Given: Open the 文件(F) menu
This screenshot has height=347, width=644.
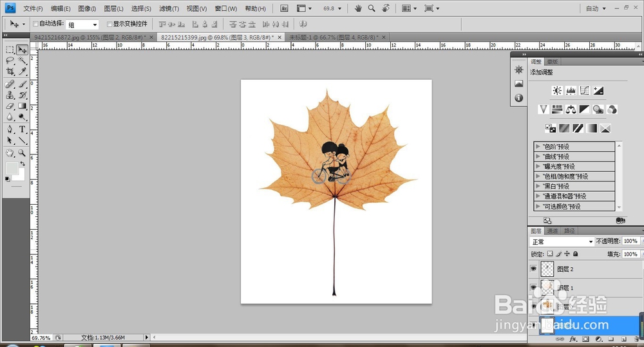Looking at the screenshot, I should point(33,8).
